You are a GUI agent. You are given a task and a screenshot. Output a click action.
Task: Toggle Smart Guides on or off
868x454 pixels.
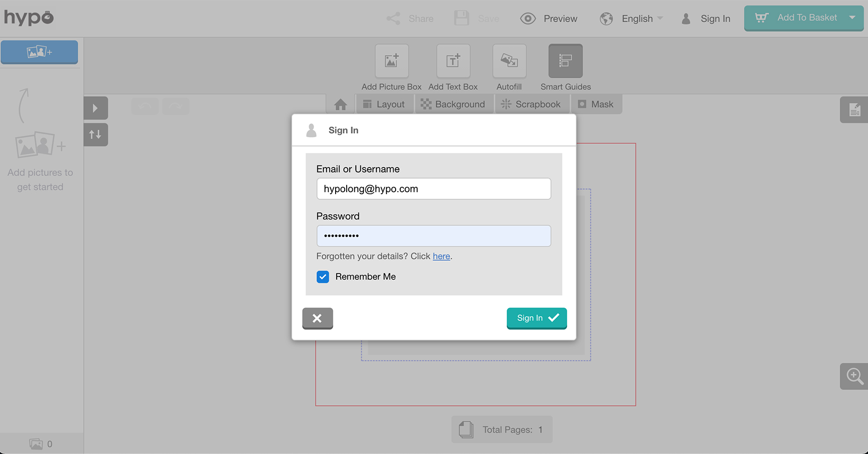click(565, 61)
